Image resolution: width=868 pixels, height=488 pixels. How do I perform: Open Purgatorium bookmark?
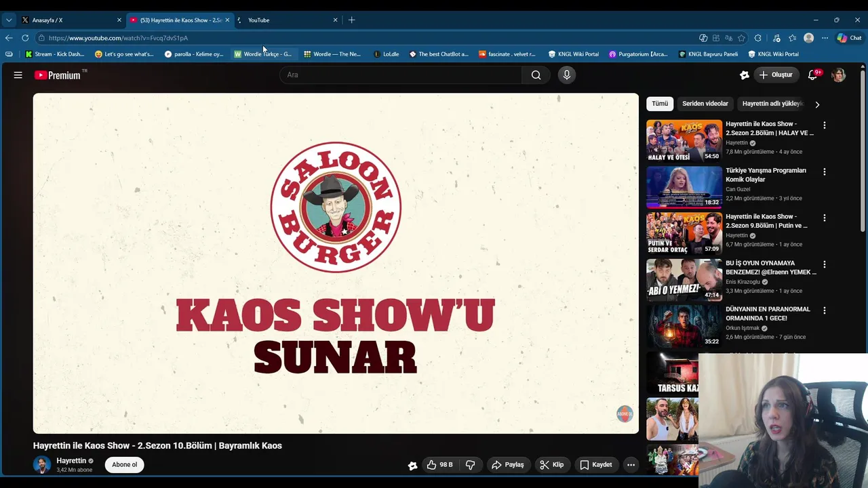coord(638,54)
